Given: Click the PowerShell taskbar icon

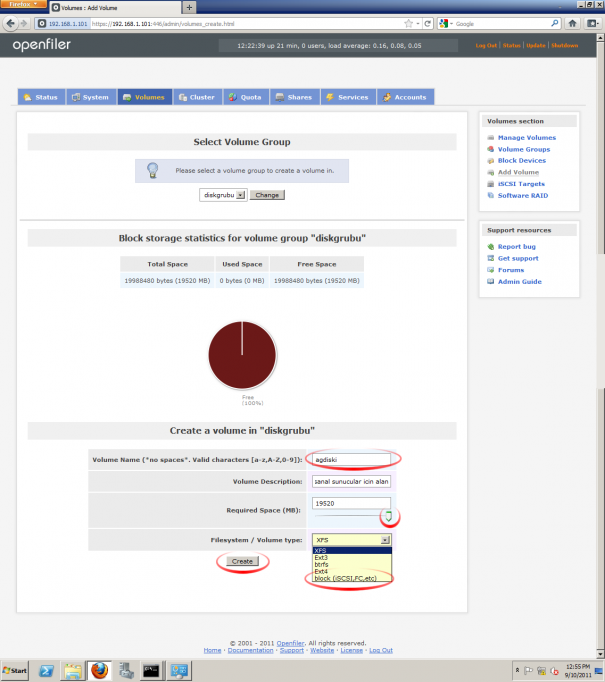Looking at the screenshot, I should click(x=46, y=671).
